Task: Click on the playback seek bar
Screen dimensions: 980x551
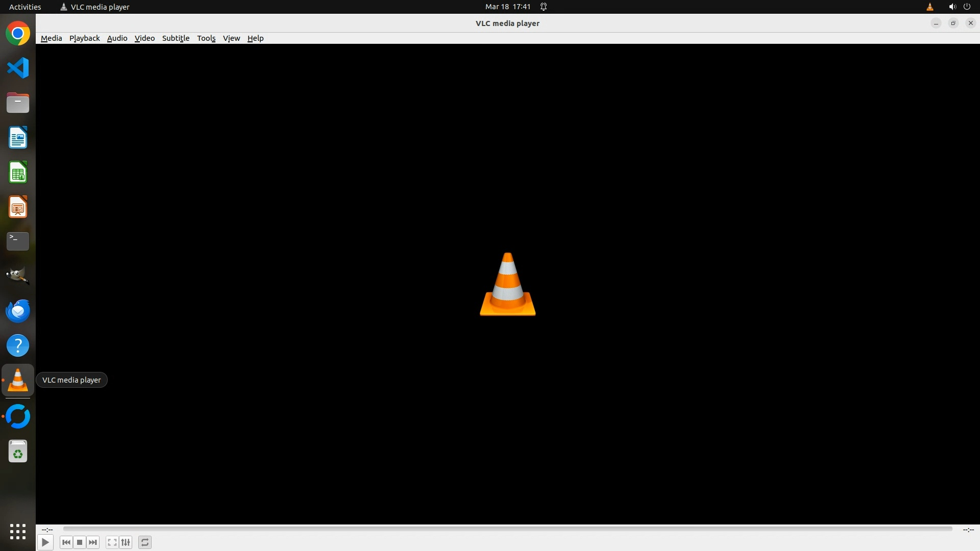Action: click(x=507, y=529)
